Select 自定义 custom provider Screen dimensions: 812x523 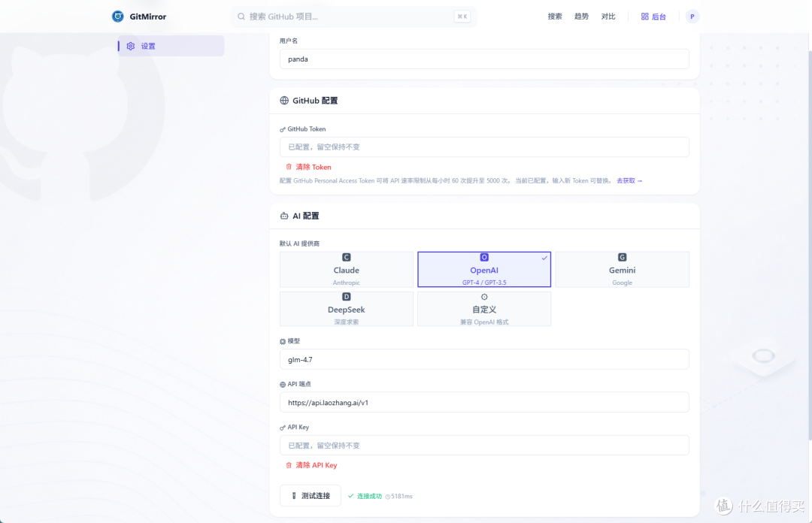[x=484, y=309]
